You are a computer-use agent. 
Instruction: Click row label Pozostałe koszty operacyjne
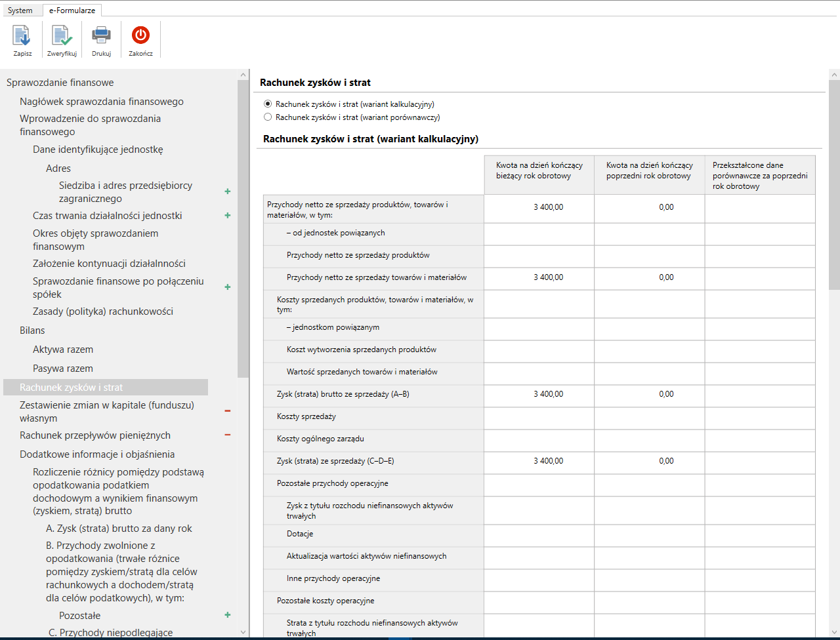pyautogui.click(x=325, y=601)
